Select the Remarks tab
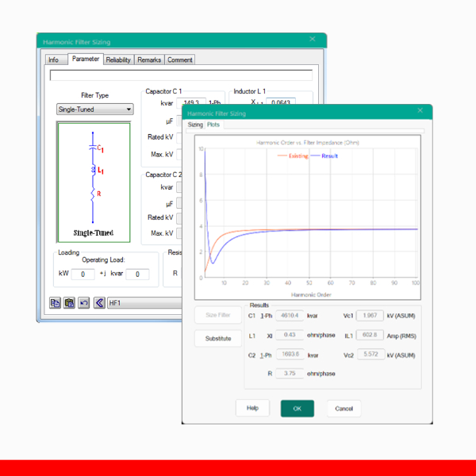Image resolution: width=476 pixels, height=476 pixels. (x=149, y=59)
